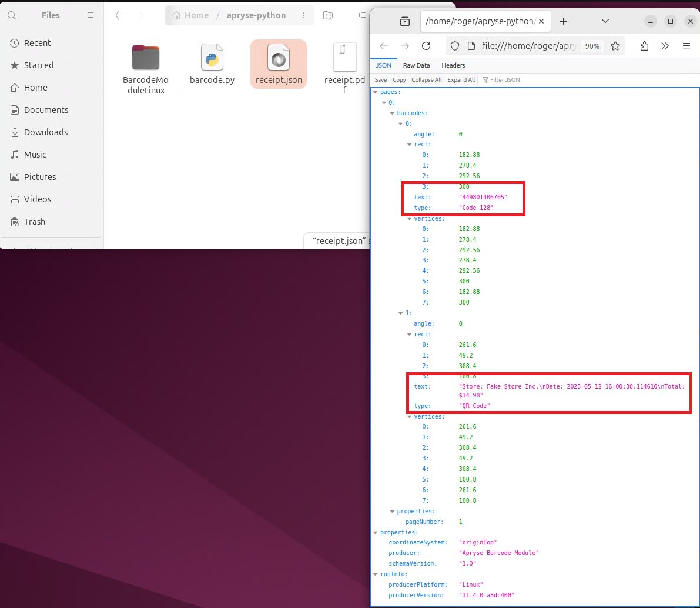Viewport: 700px width, 608px height.
Task: Bookmark this page with star icon
Action: pyautogui.click(x=615, y=46)
